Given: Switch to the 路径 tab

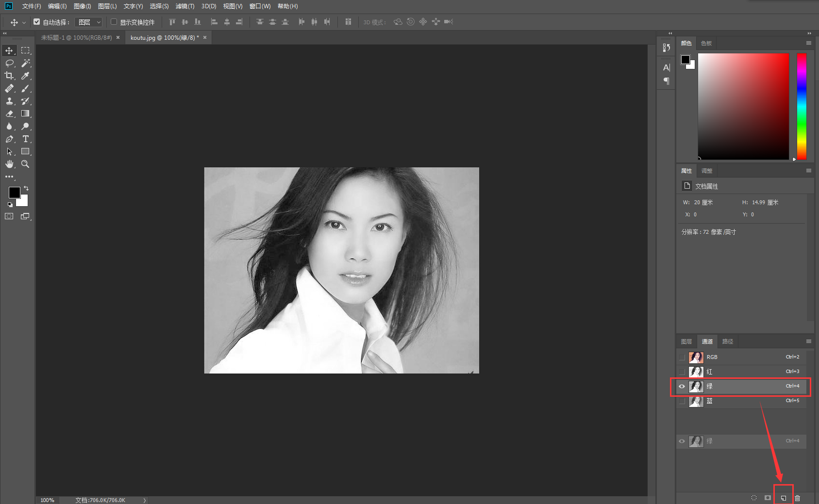Looking at the screenshot, I should point(728,341).
